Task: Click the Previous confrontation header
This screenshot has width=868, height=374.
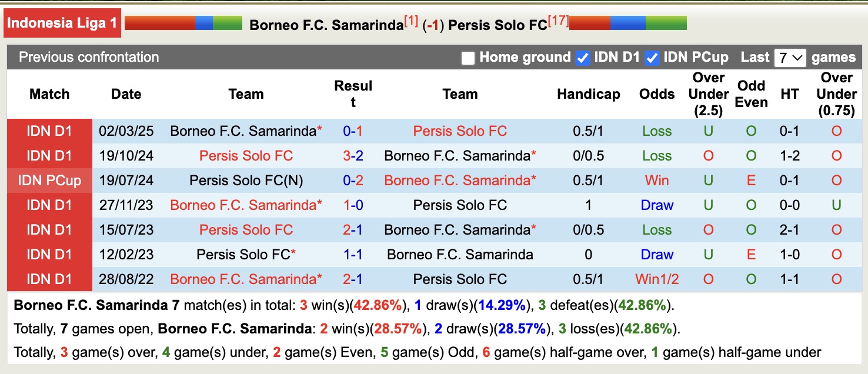Action: tap(88, 57)
